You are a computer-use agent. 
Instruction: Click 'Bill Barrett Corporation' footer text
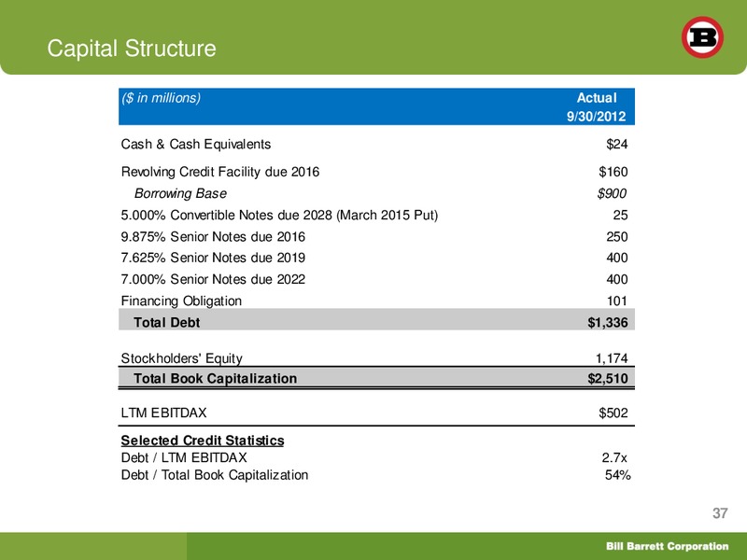tap(667, 546)
